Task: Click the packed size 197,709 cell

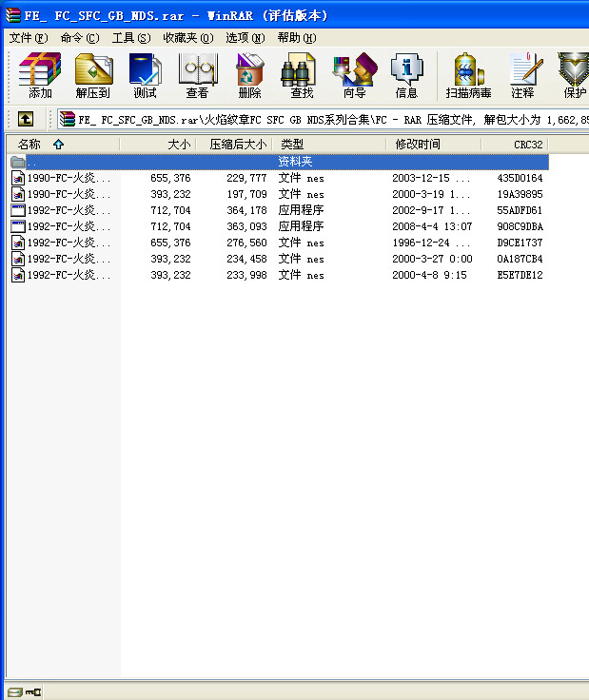Action: [246, 194]
